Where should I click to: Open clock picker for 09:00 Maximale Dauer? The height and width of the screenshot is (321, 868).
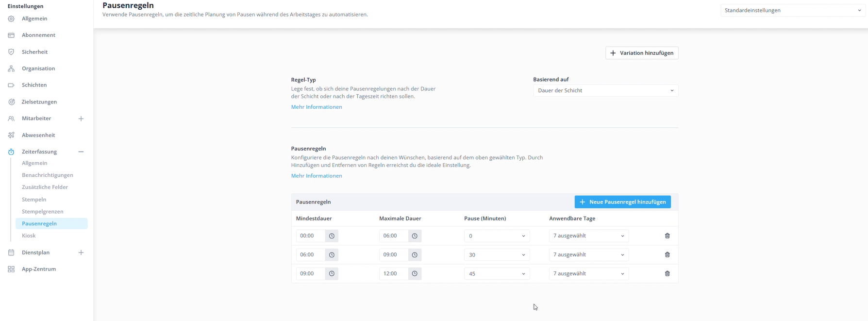tap(415, 254)
